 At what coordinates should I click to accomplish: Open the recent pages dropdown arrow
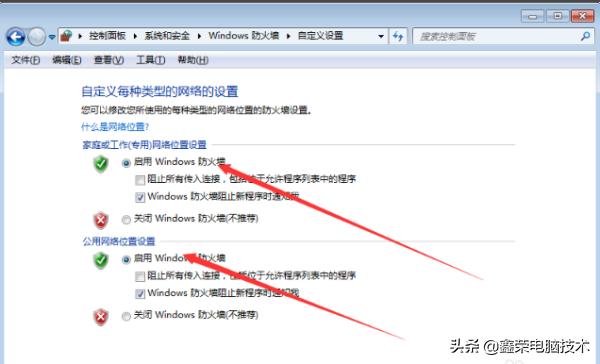[52, 37]
